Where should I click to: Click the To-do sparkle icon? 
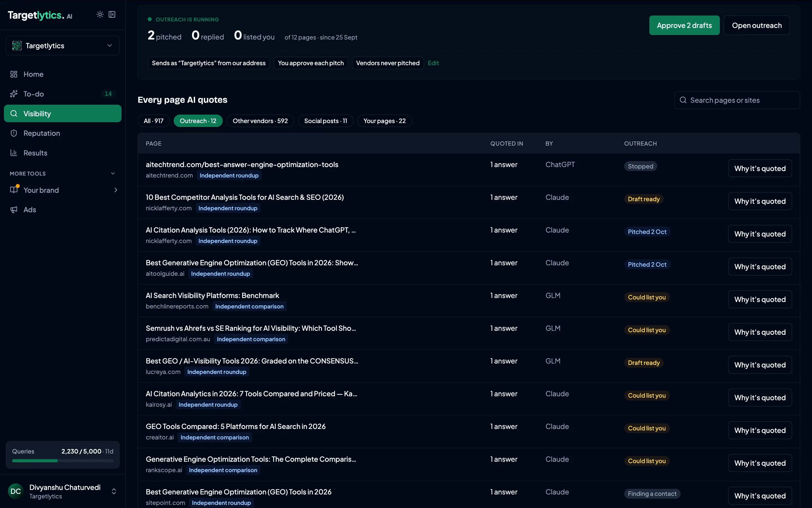tap(14, 94)
